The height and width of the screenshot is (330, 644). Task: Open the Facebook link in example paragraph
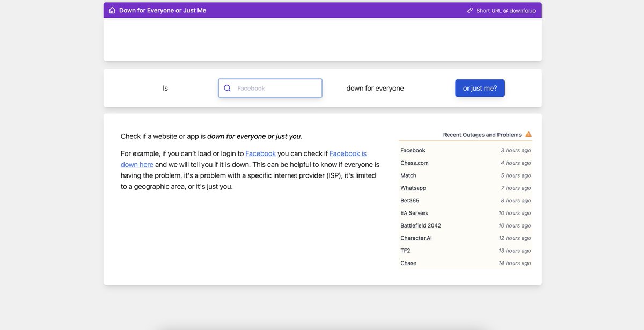[260, 153]
